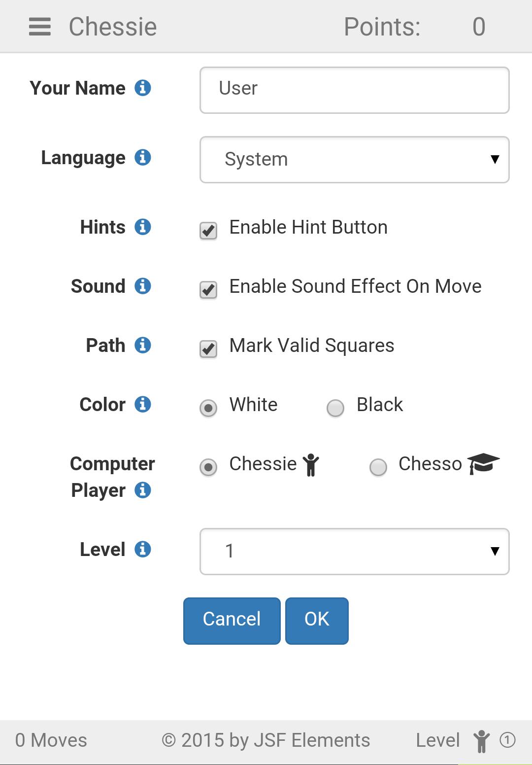Image resolution: width=532 pixels, height=765 pixels.
Task: Focus the Your Name text field
Action: click(x=355, y=90)
